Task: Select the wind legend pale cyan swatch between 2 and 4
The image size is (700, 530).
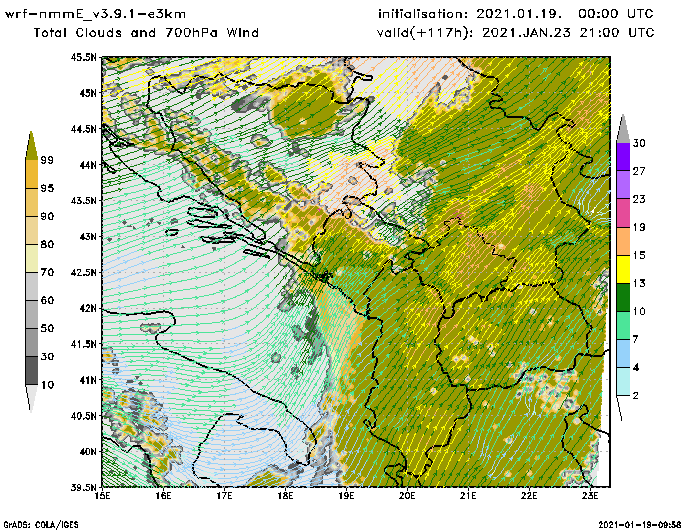Action: tap(623, 382)
